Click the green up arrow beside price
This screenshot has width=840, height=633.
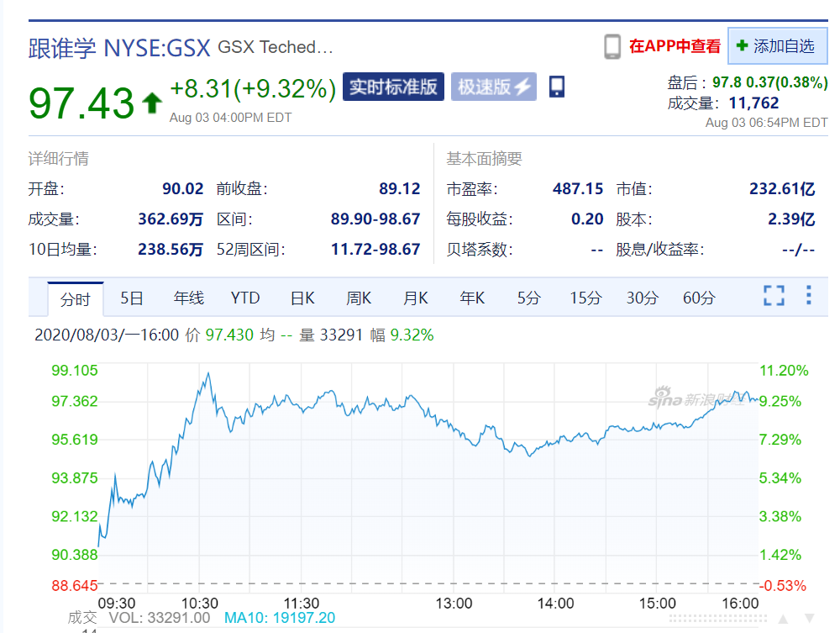152,103
